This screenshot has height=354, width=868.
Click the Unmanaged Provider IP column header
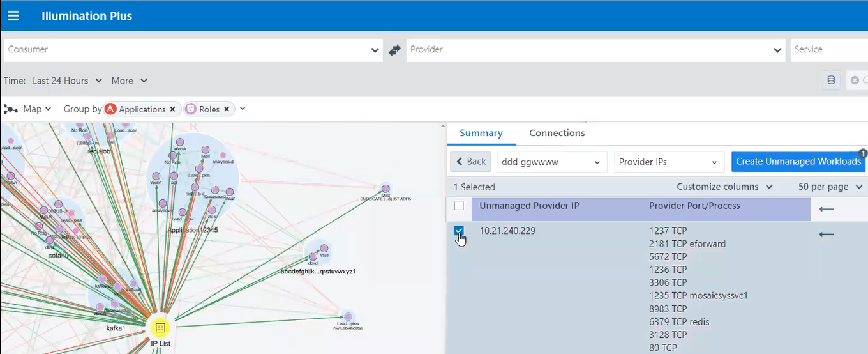click(x=530, y=206)
